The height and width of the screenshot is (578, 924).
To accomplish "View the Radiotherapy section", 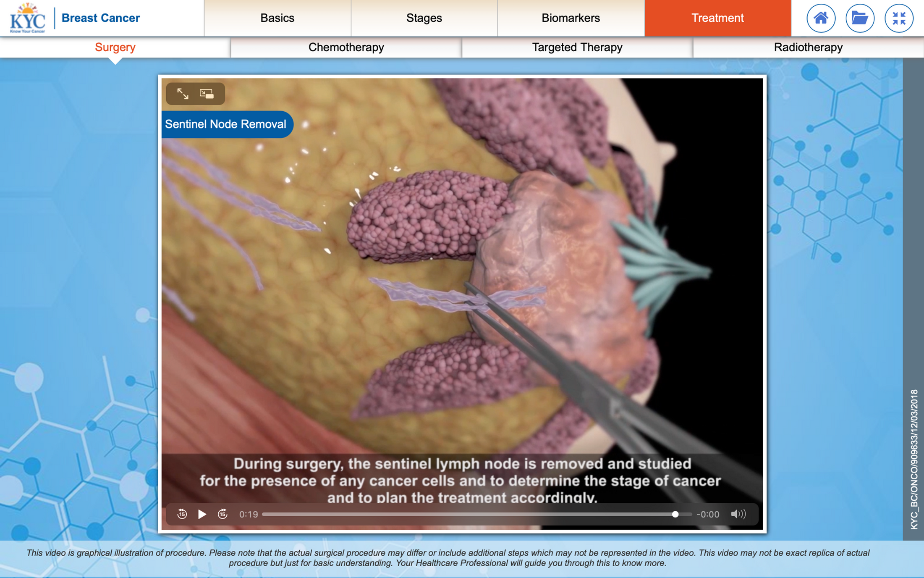I will click(808, 47).
